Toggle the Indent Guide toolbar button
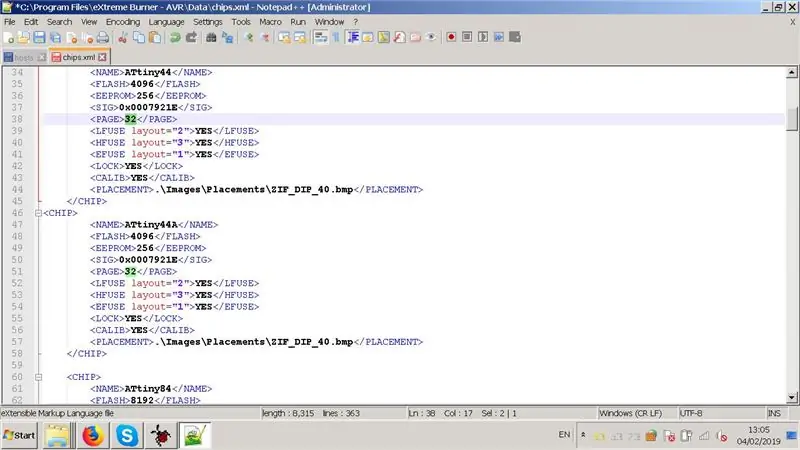 click(x=353, y=37)
